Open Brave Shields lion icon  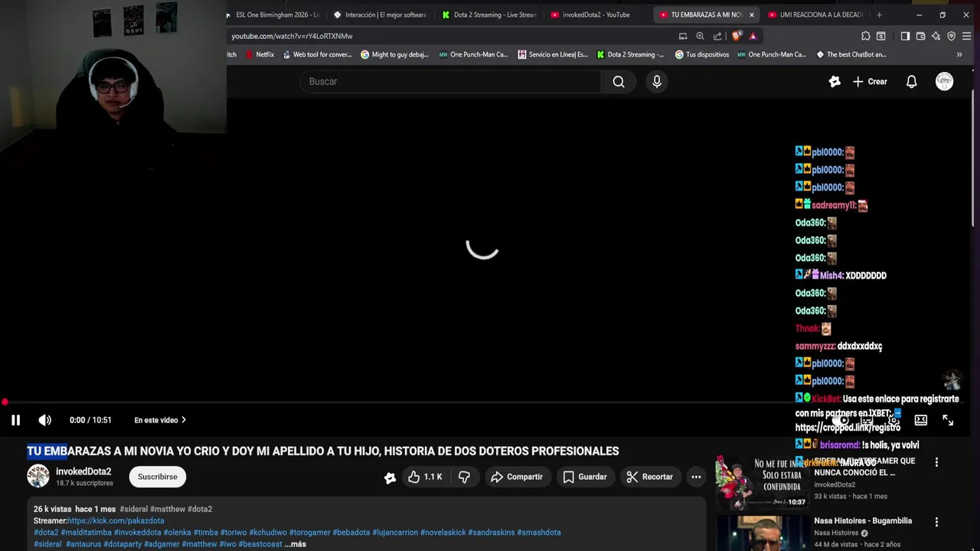coord(737,36)
